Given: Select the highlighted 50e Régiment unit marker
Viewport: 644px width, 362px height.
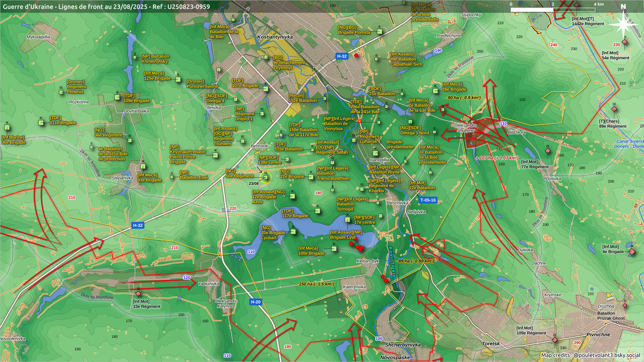Looking at the screenshot, I should pyautogui.click(x=266, y=177).
